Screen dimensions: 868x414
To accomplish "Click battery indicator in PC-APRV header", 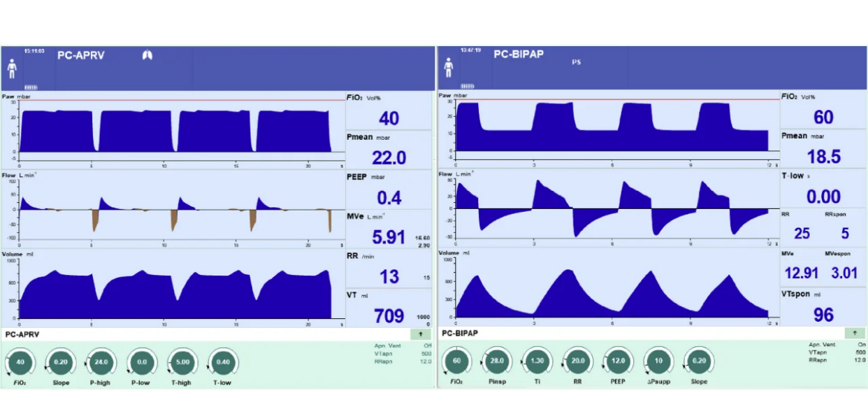I will (31, 87).
